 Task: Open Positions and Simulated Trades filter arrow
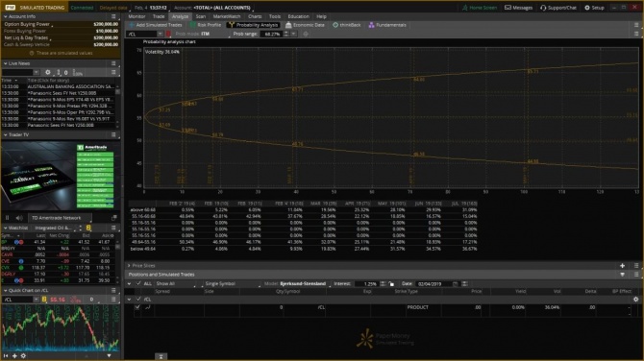(x=622, y=275)
